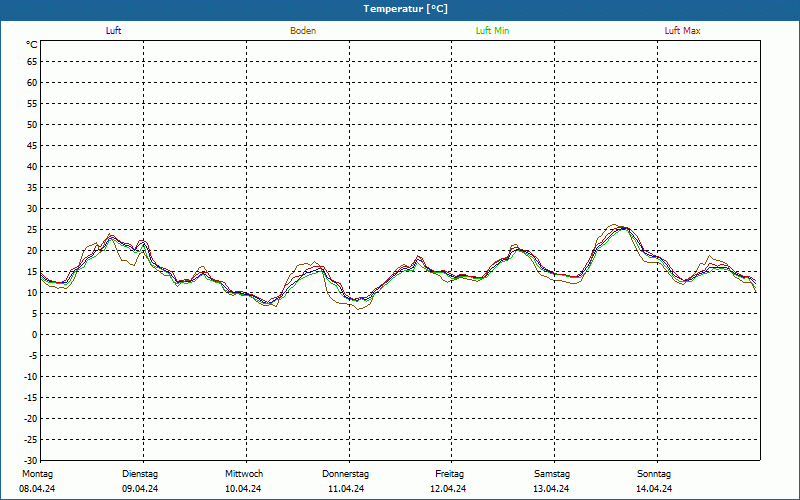Click the -10 value on temperature axis
Viewport: 800px width, 500px height.
click(x=31, y=377)
